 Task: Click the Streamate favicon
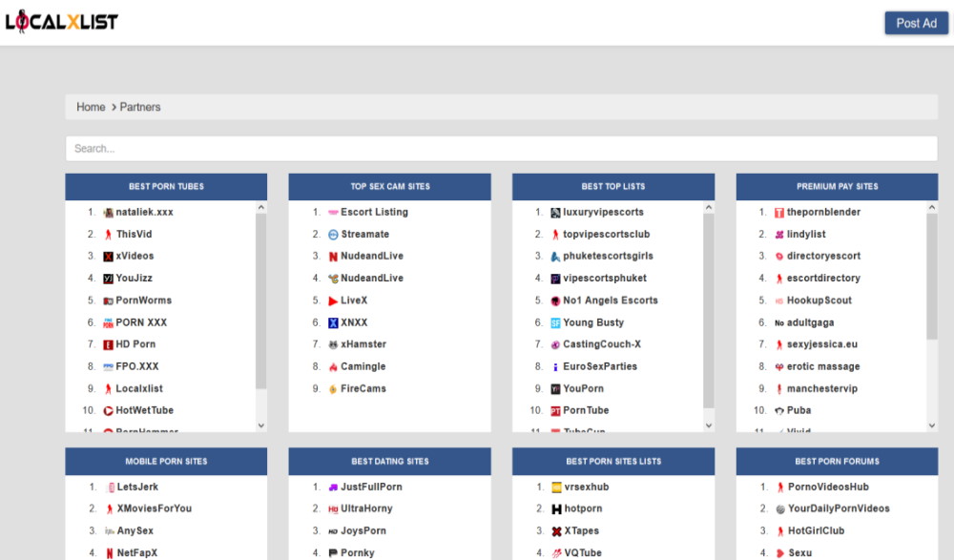tap(333, 235)
